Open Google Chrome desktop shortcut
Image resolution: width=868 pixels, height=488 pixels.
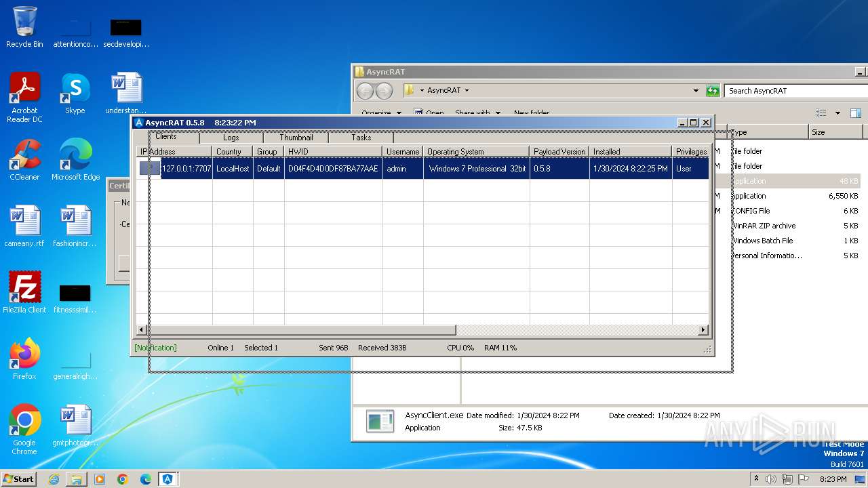pyautogui.click(x=24, y=430)
